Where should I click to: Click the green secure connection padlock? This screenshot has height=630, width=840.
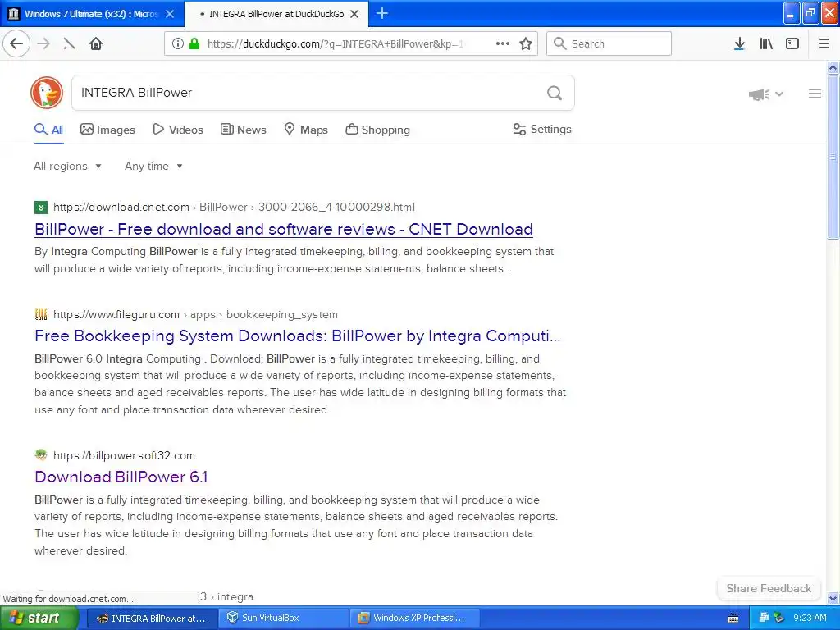pos(194,43)
